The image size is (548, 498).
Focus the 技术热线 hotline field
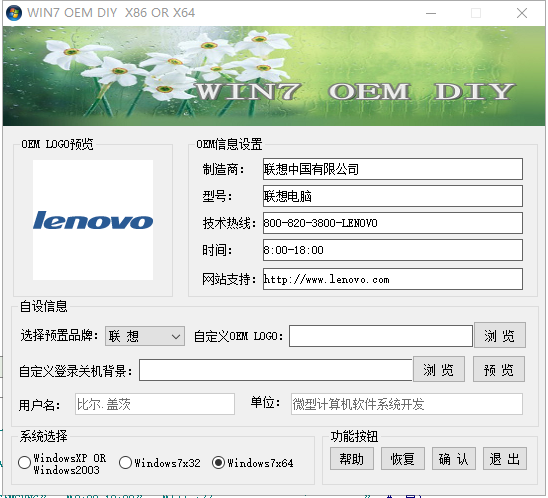click(393, 223)
